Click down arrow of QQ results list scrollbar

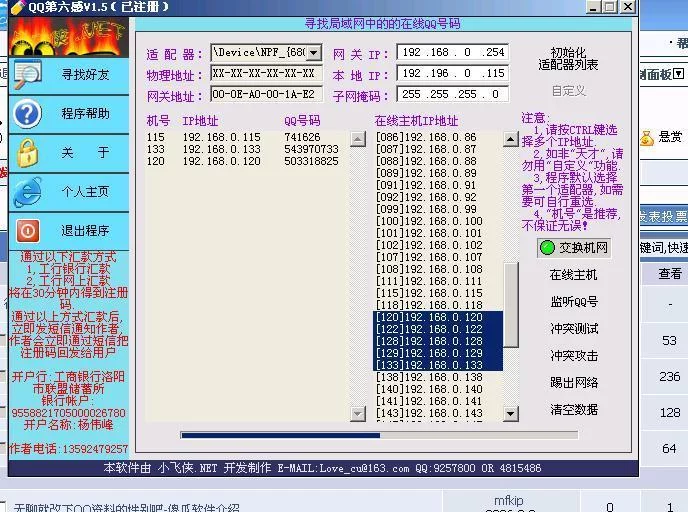[x=358, y=413]
